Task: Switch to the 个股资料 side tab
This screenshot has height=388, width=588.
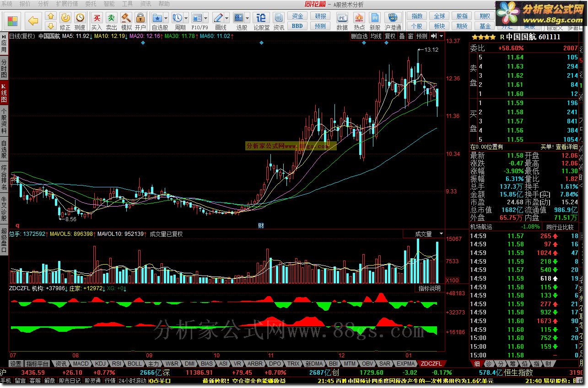Action: [x=4, y=121]
